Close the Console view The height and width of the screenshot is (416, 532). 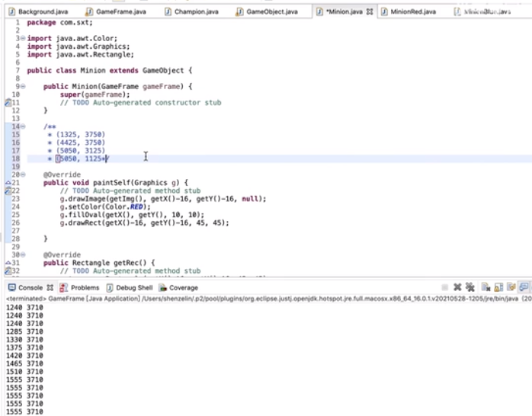50,287
